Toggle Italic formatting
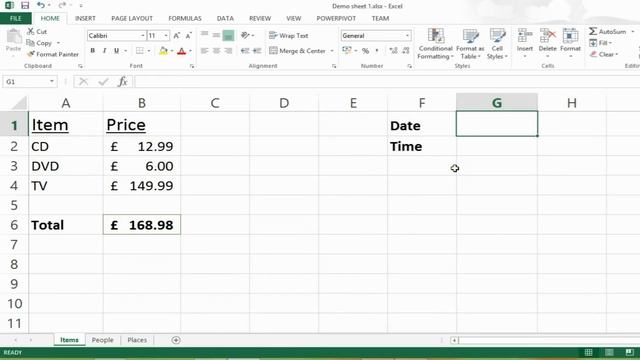 [x=104, y=51]
